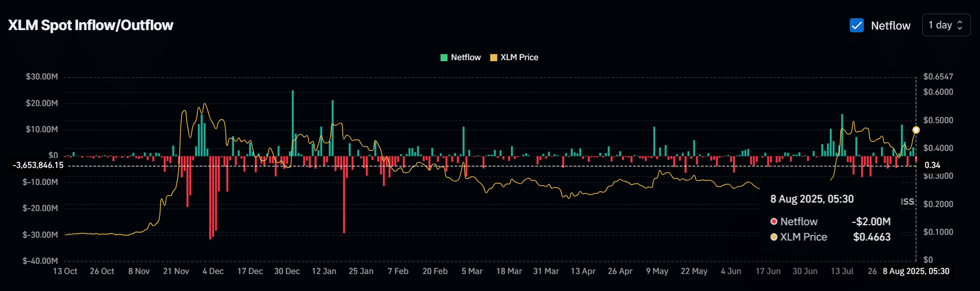This screenshot has width=980, height=291.
Task: Click the -$2.00M Netflow value in the tooltip
Action: coord(871,222)
